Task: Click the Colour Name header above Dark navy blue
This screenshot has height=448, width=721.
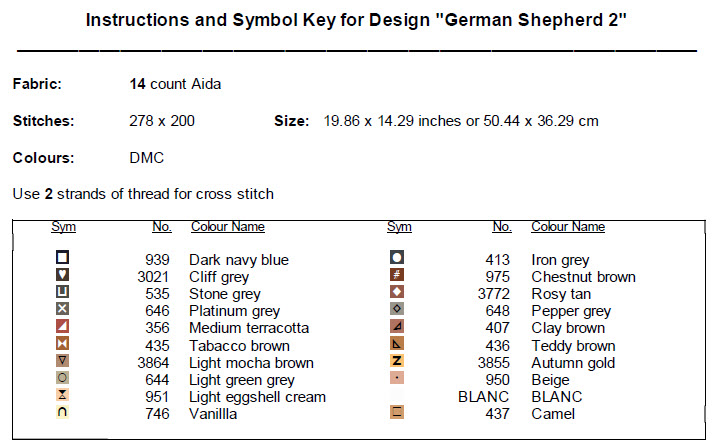Action: [x=227, y=227]
